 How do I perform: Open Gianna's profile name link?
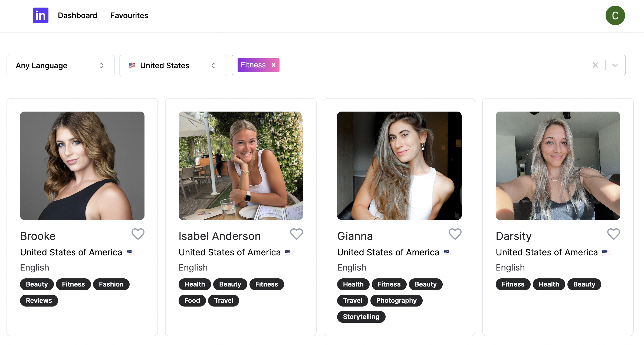coord(355,236)
